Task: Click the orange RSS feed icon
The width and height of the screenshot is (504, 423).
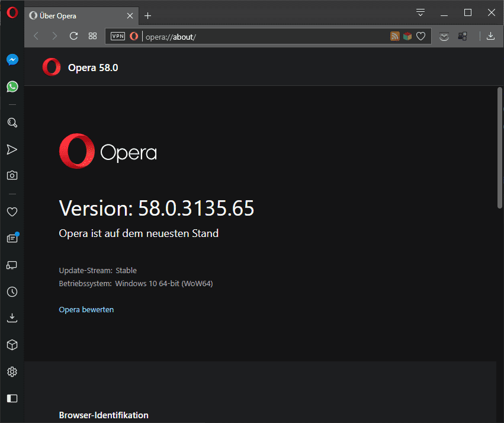Action: coord(395,36)
